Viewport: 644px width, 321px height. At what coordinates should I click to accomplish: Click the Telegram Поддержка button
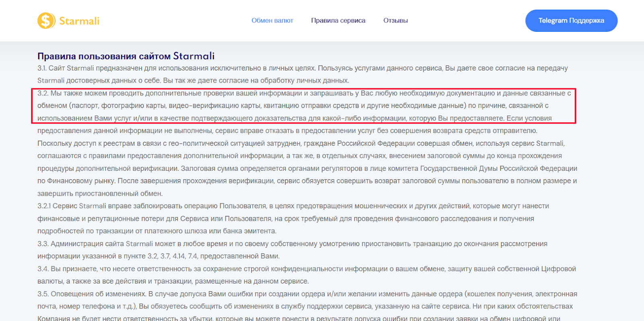(x=571, y=21)
